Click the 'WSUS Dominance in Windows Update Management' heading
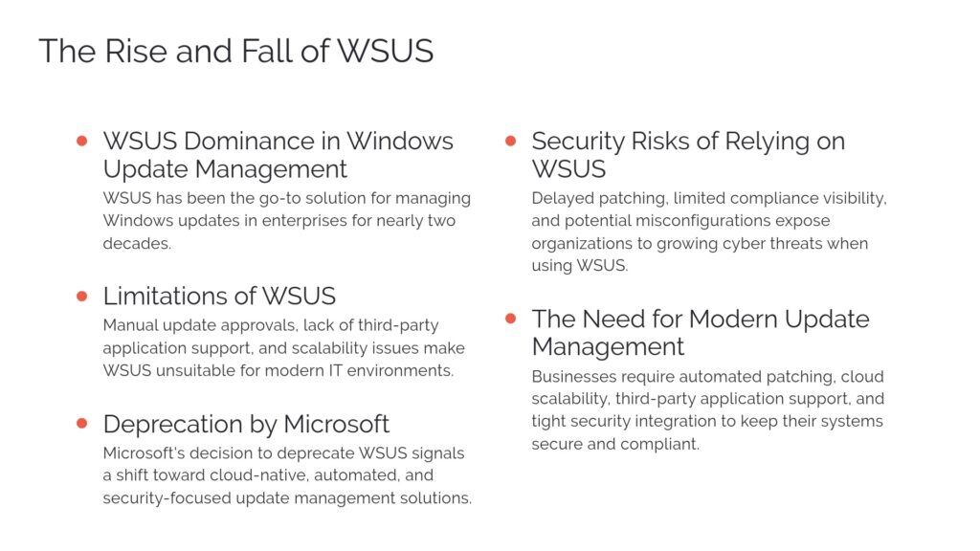The width and height of the screenshot is (980, 551). pyautogui.click(x=278, y=155)
